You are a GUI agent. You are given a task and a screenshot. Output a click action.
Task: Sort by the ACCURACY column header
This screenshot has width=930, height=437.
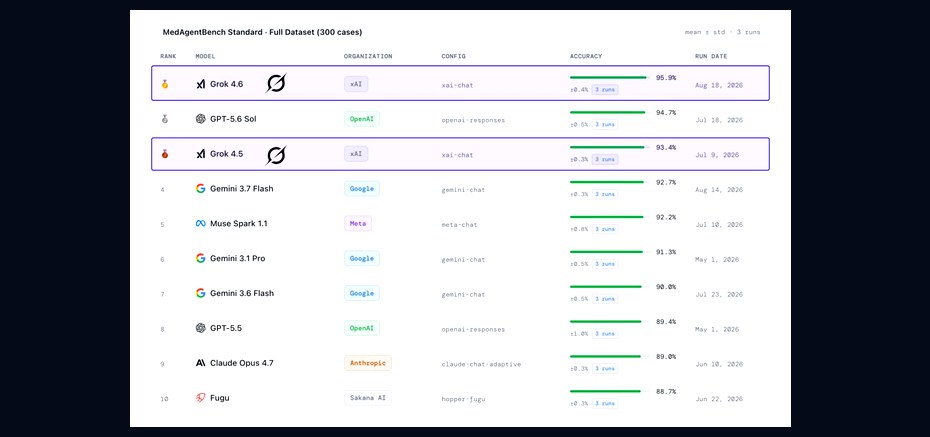click(586, 56)
